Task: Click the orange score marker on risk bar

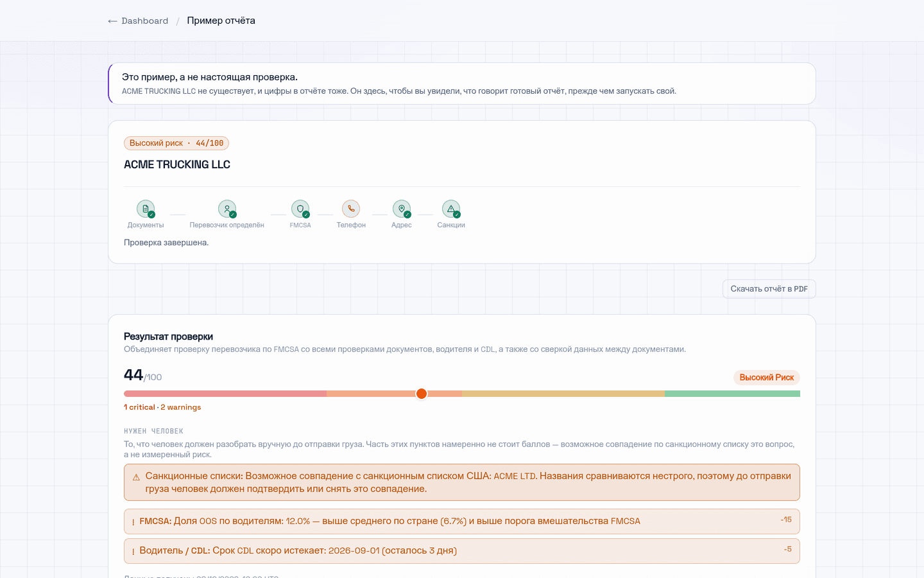Action: tap(422, 394)
